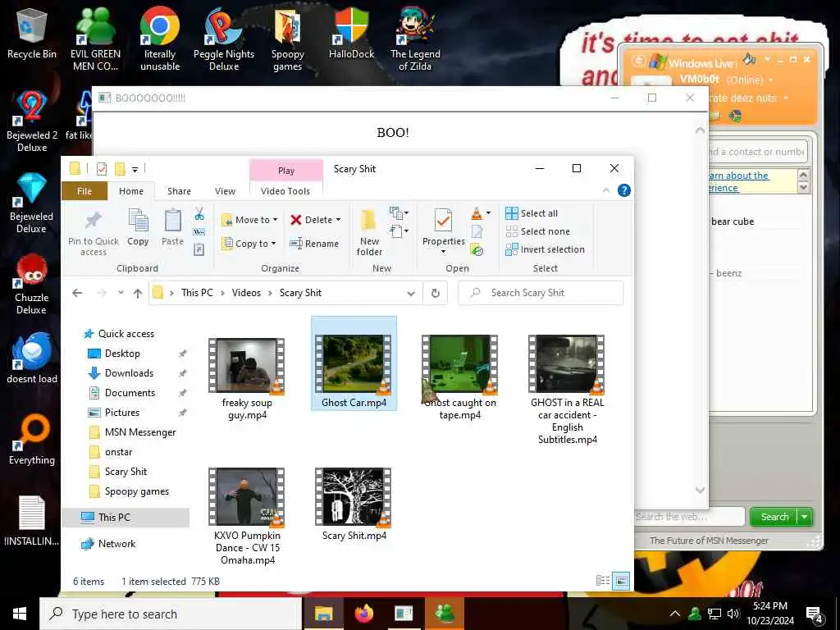This screenshot has width=840, height=630.
Task: Launch Bejeweled 2 Deluxe shortcut
Action: [32, 121]
